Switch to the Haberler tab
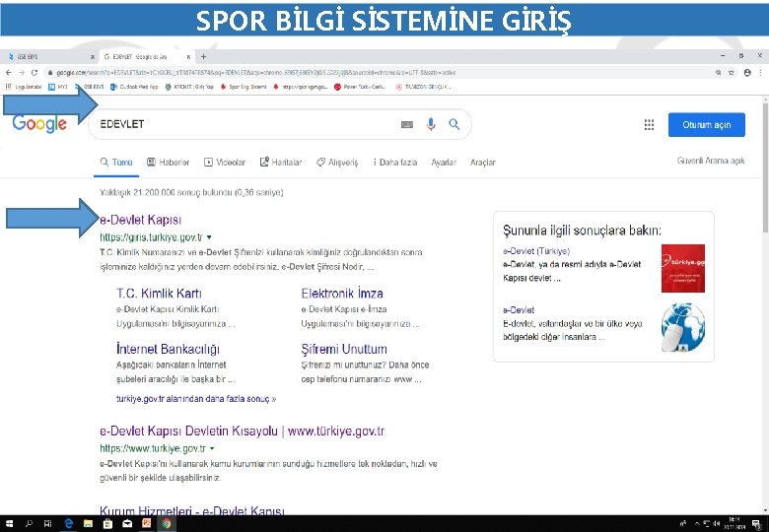 (x=169, y=163)
